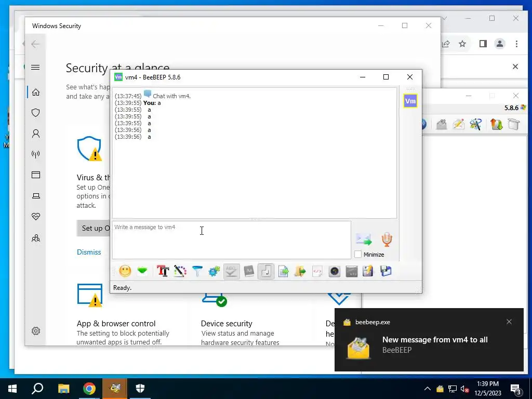Toggle the pressed page-corner icon in chat toolbar

pyautogui.click(x=266, y=271)
